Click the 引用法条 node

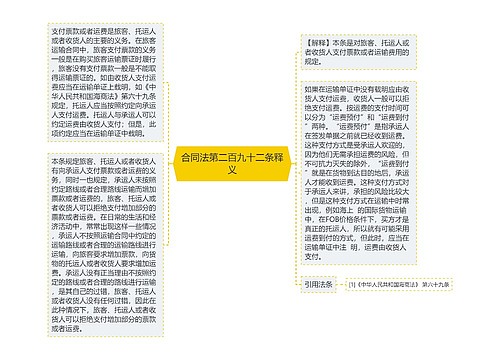pos(319,284)
